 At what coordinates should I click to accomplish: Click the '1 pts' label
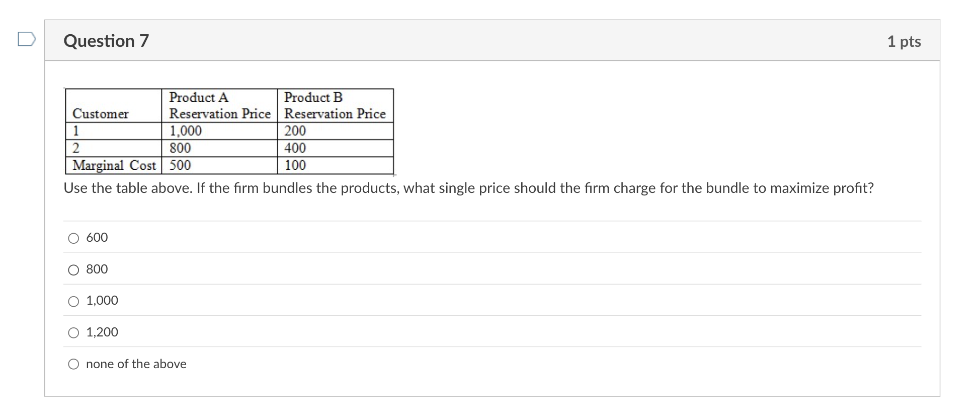[905, 41]
